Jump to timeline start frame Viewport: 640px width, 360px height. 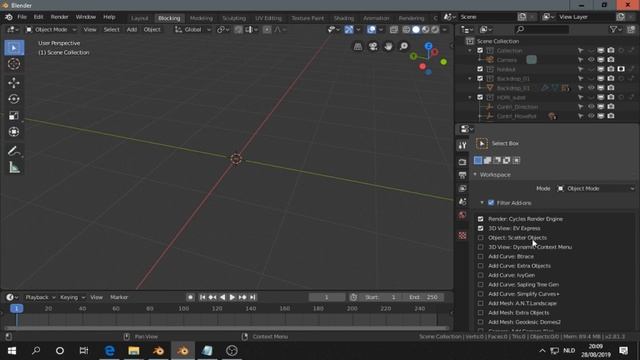click(x=203, y=297)
